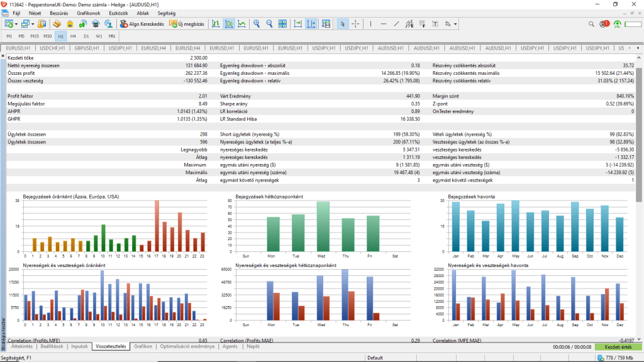Select the vertical line drawing tool

click(x=371, y=24)
